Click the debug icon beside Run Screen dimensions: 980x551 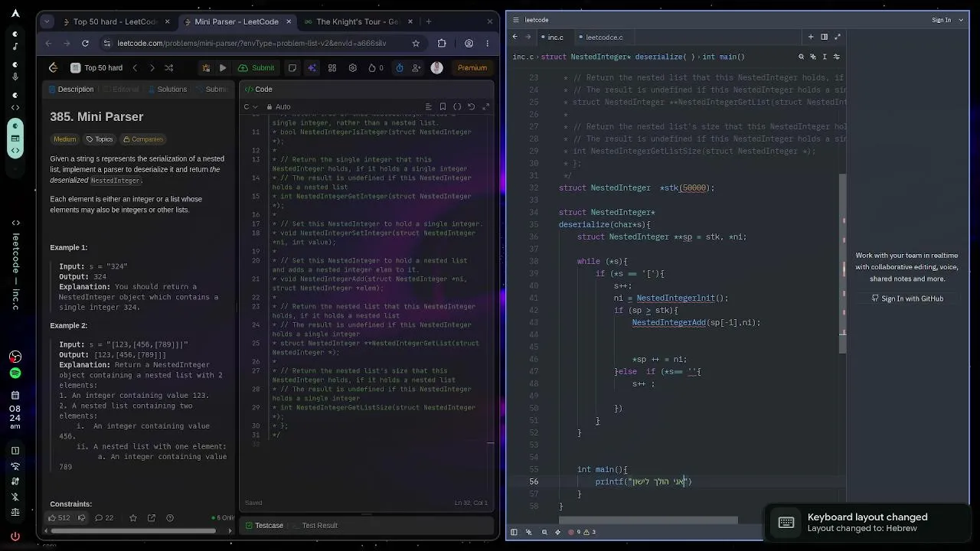[x=206, y=67]
